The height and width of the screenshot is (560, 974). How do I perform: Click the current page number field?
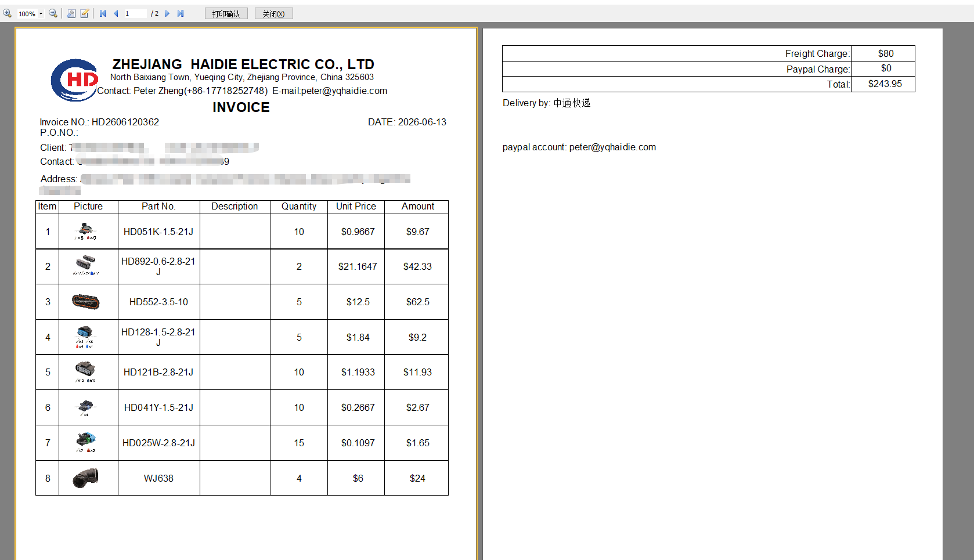(x=135, y=13)
